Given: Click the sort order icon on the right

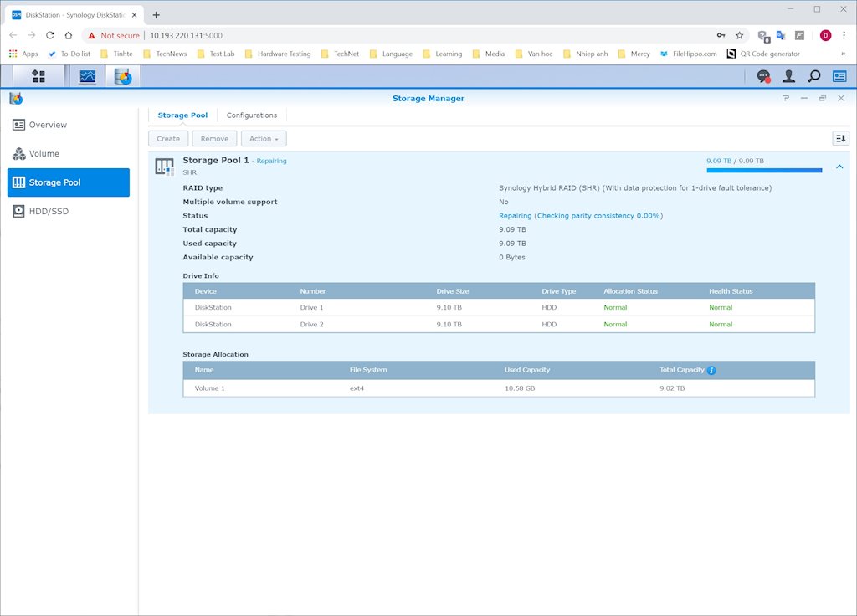Looking at the screenshot, I should coord(840,138).
